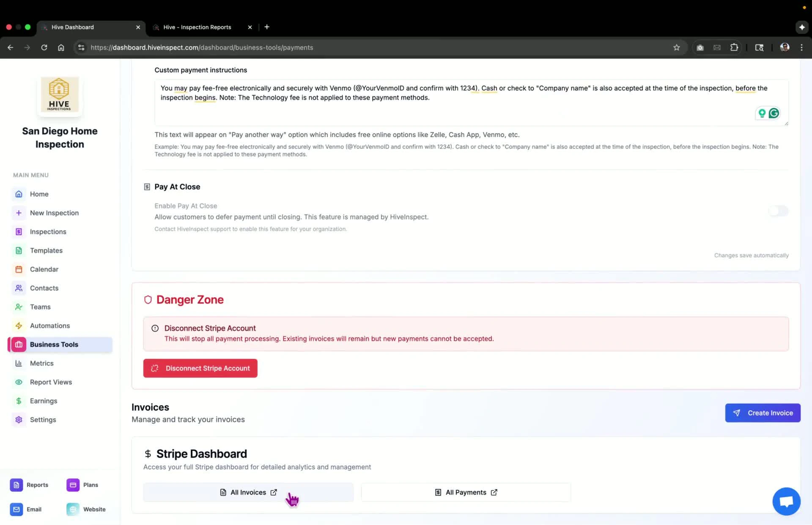Click the "Changes save automatically" text
This screenshot has height=525, width=812.
click(x=751, y=255)
